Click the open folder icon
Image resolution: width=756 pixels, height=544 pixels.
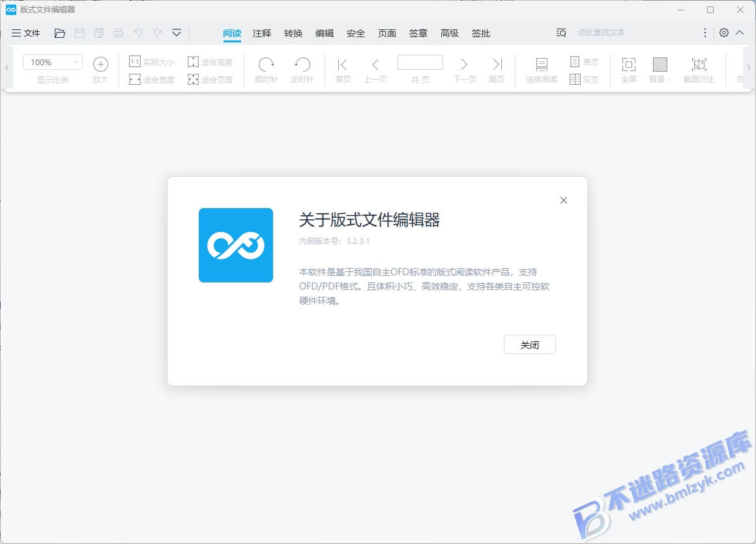point(60,33)
